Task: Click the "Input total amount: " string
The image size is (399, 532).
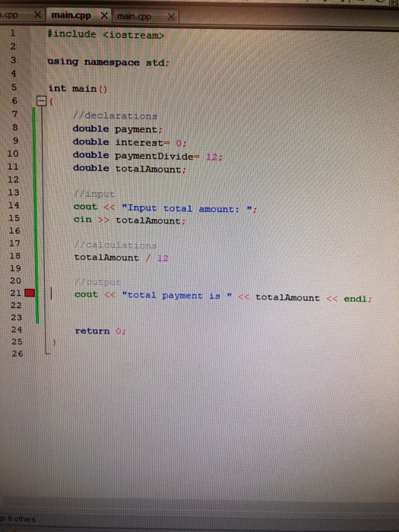Action: pos(187,209)
